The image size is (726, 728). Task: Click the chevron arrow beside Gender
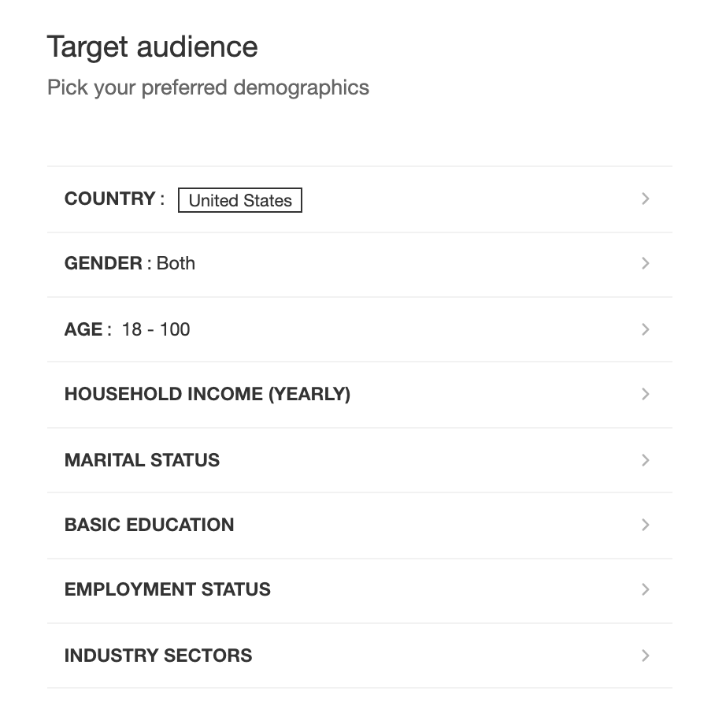click(645, 263)
